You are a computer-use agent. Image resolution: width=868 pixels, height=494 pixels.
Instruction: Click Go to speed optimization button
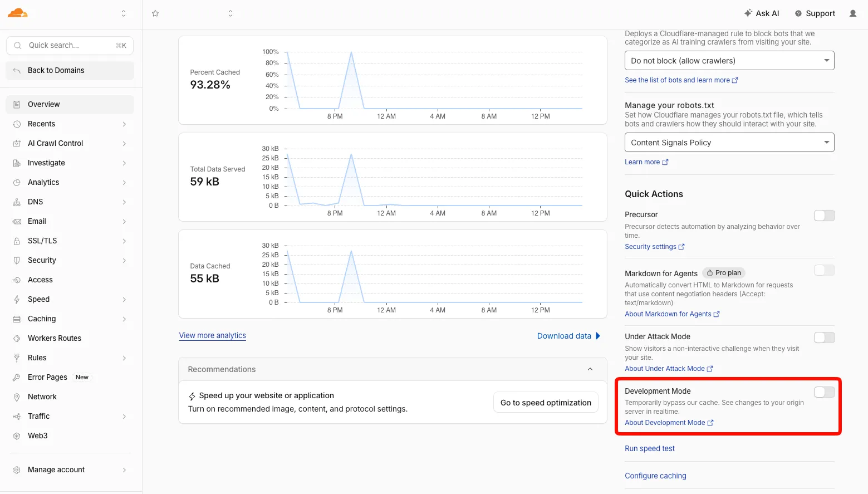[546, 403]
